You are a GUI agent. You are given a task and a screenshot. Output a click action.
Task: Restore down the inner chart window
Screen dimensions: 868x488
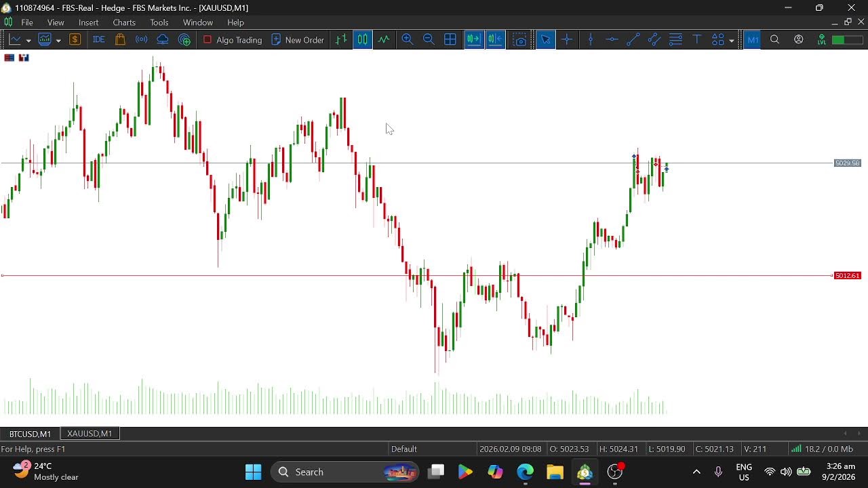[x=848, y=22]
